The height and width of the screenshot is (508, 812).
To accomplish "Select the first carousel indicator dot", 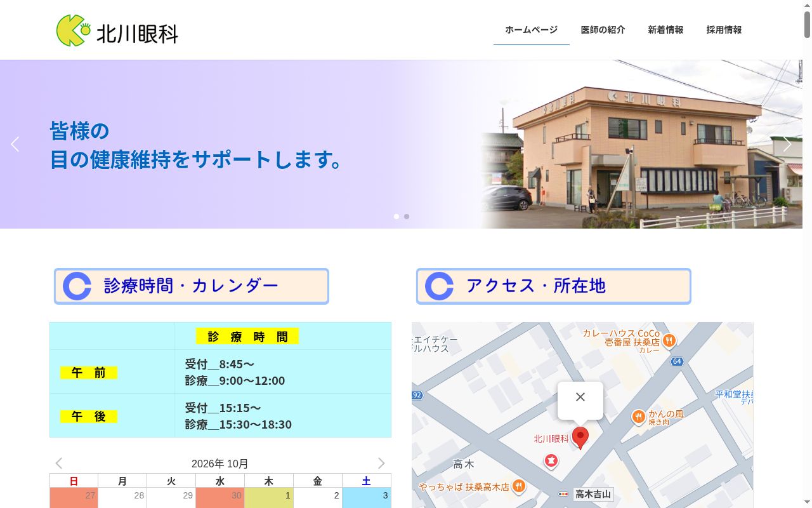I will 396,217.
